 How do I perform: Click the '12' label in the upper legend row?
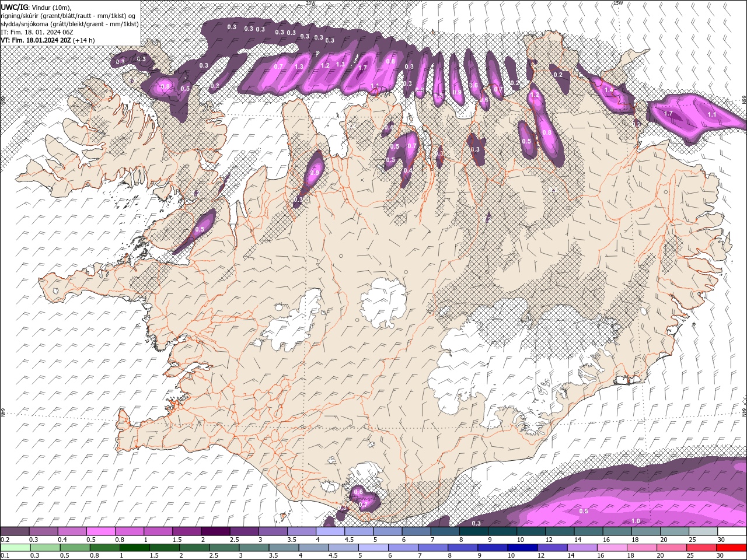click(x=549, y=540)
